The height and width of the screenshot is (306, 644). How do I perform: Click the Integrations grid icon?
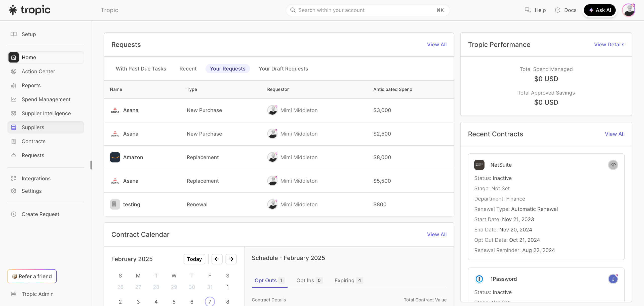(14, 178)
